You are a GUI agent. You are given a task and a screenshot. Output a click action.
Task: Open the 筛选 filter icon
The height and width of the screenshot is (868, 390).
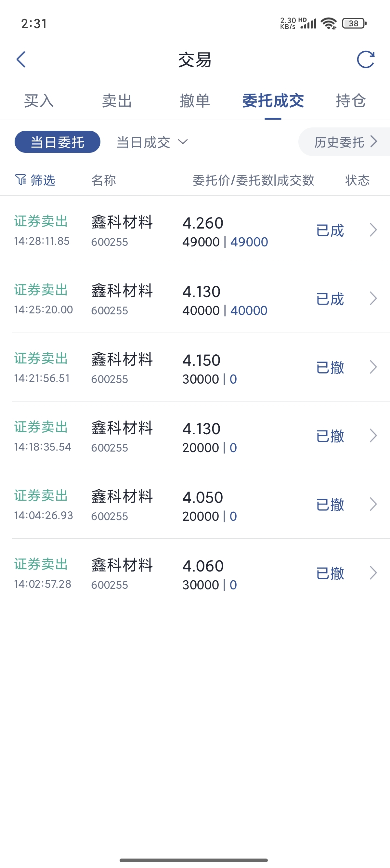pyautogui.click(x=21, y=180)
